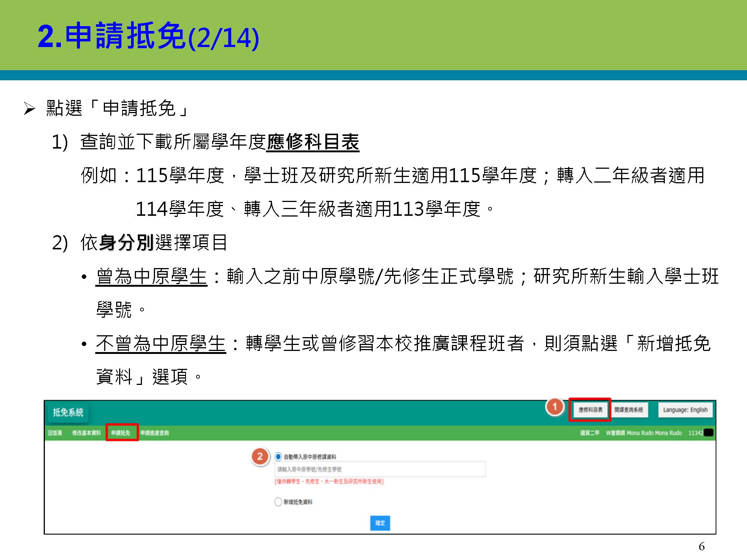Click the slide title 2.申請抵免(2/14)
Image resolution: width=747 pixels, height=560 pixels.
pos(148,36)
